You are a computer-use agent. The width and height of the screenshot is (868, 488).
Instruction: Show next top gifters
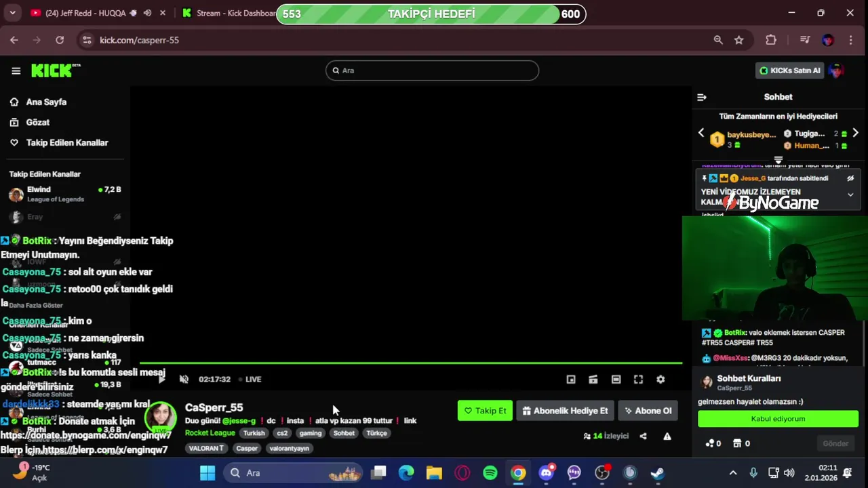tap(855, 133)
